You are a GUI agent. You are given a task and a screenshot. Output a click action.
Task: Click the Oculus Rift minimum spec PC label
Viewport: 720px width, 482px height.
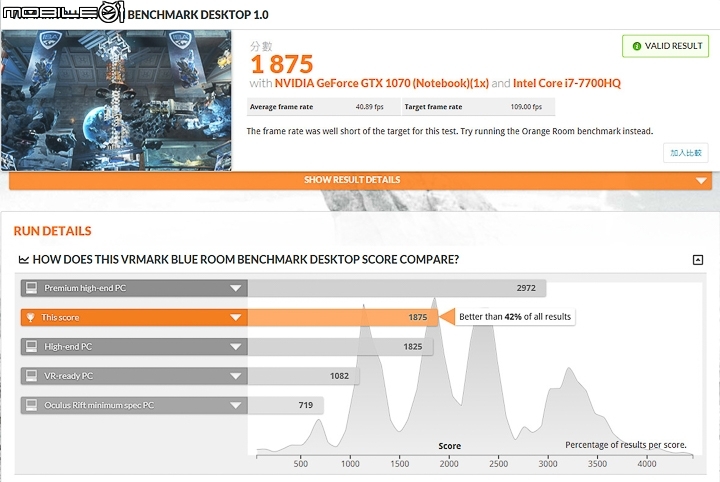[x=99, y=405]
